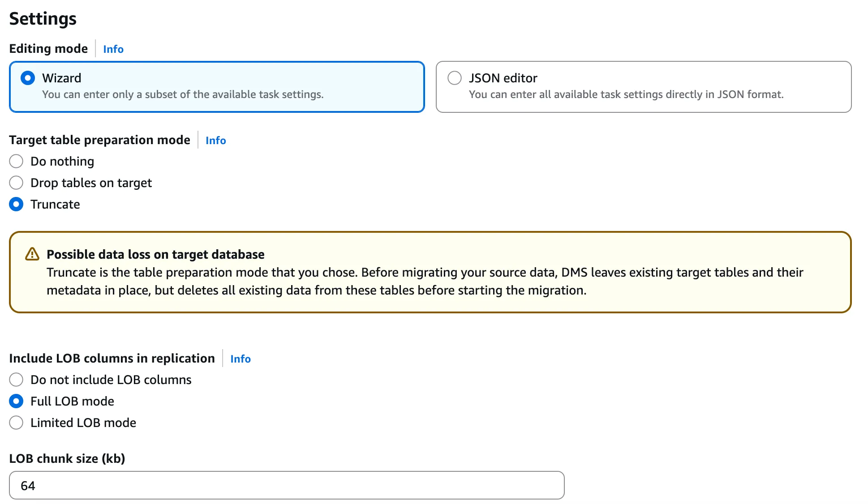The height and width of the screenshot is (504, 868).
Task: Select the Wizard editing mode radio
Action: [28, 78]
